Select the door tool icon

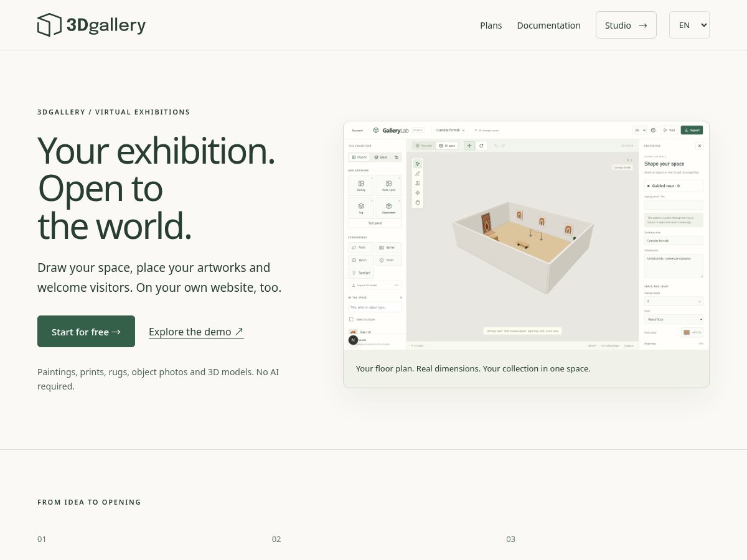click(x=418, y=183)
